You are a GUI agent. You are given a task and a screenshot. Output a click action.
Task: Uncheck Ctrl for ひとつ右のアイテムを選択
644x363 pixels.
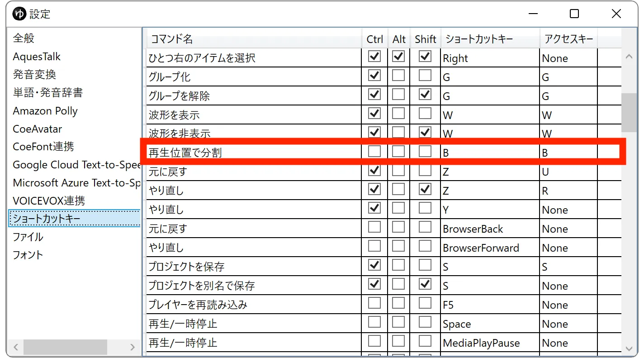(x=374, y=57)
